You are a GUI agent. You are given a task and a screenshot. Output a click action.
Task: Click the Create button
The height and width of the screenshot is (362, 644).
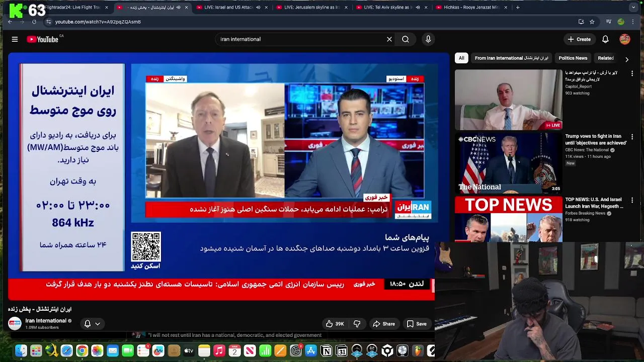coord(579,39)
